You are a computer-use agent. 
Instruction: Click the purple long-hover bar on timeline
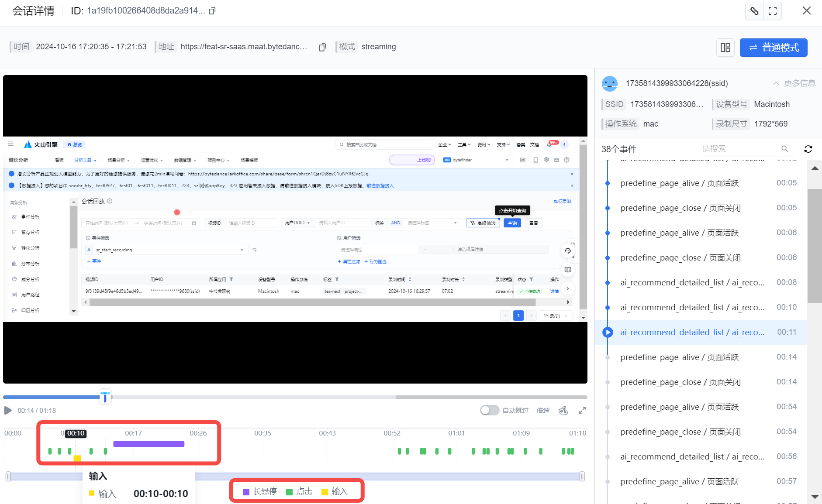tap(149, 444)
